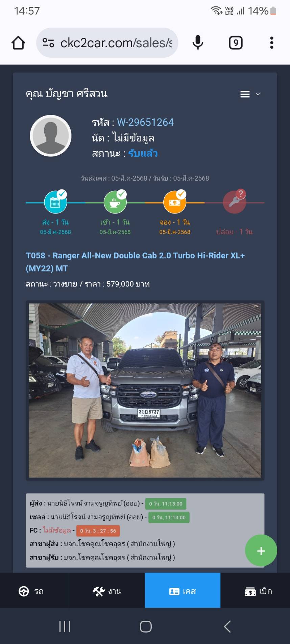
Task: Open the T058 Ranger Double Cab vehicle link
Action: tap(135, 262)
